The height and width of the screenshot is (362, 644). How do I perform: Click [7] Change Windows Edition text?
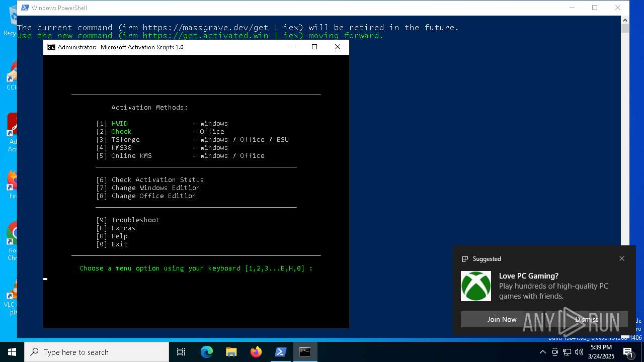tap(148, 188)
